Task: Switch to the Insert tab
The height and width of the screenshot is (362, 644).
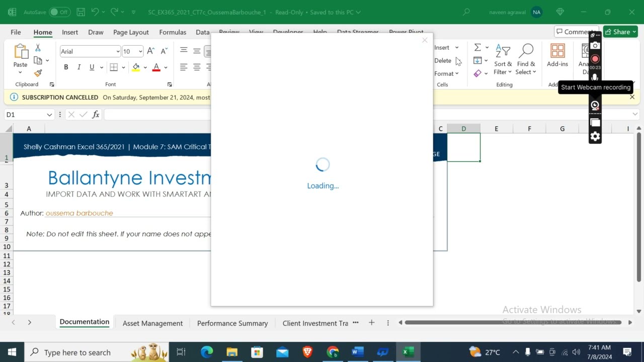Action: (x=70, y=32)
